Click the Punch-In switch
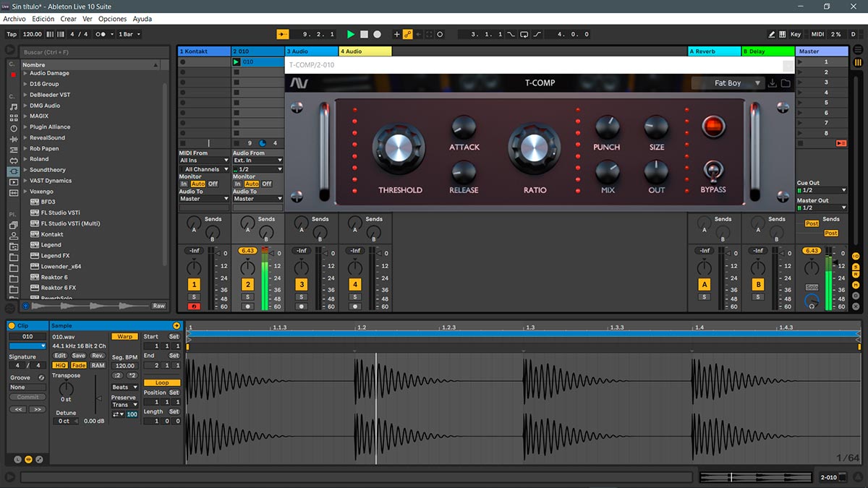The width and height of the screenshot is (868, 488). (x=511, y=34)
